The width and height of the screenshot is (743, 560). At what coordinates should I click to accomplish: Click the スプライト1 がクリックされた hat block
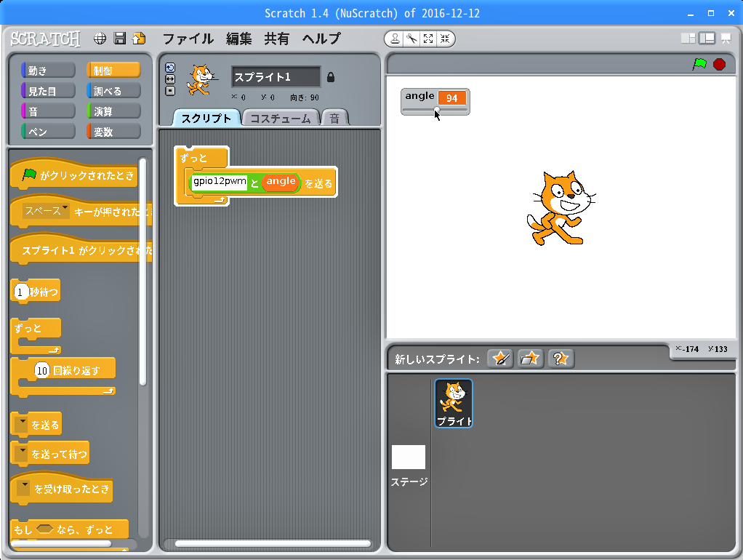pyautogui.click(x=81, y=249)
